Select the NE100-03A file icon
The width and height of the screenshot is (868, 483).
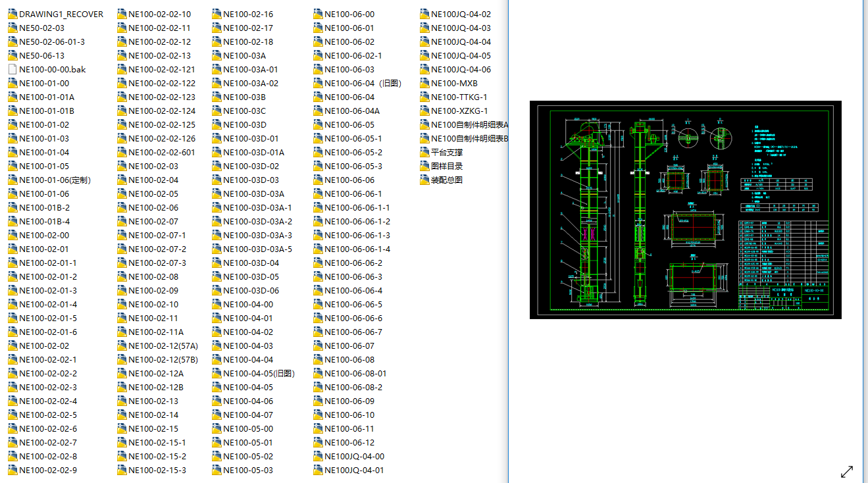217,55
